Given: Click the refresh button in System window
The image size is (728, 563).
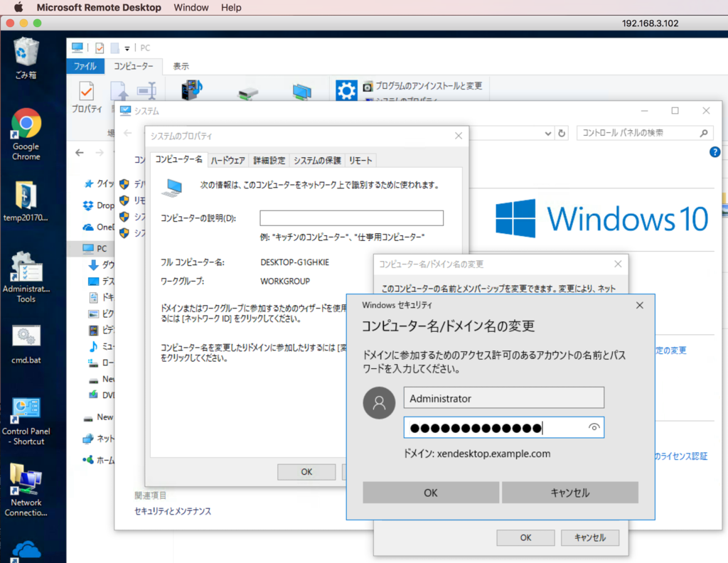Looking at the screenshot, I should (x=562, y=133).
